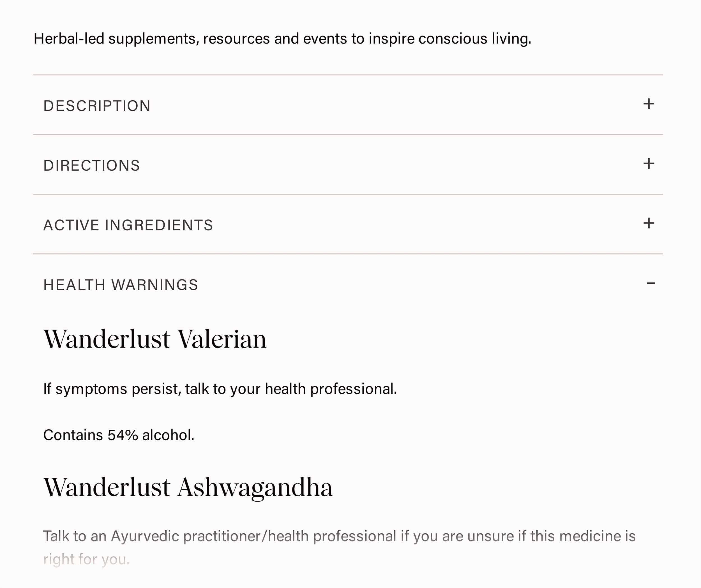Toggle the HEALTH WARNINGS accordion header
Image resolution: width=701 pixels, height=588 pixels.
tap(121, 285)
